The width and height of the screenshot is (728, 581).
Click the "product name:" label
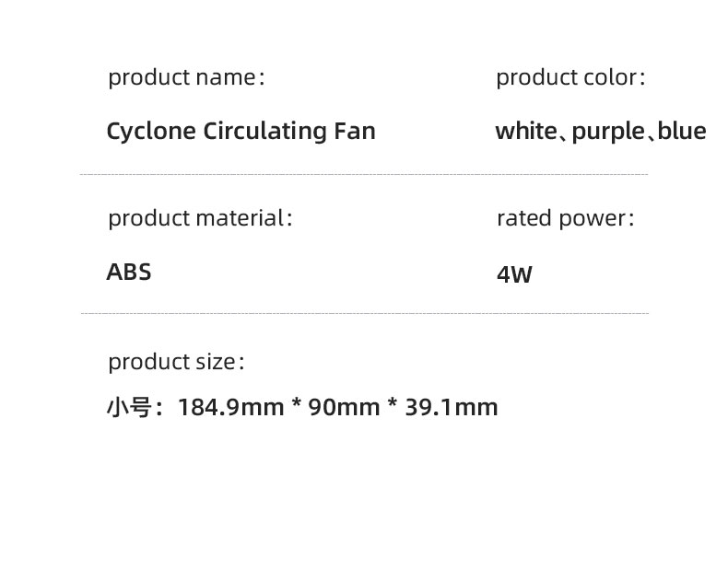coord(186,77)
